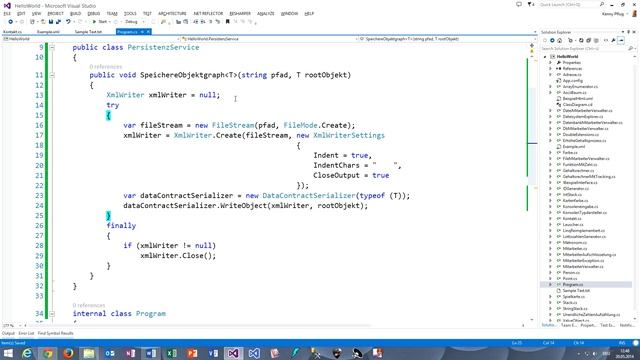Open the FILE menu
Image resolution: width=640 pixels, height=360 pixels.
[7, 13]
